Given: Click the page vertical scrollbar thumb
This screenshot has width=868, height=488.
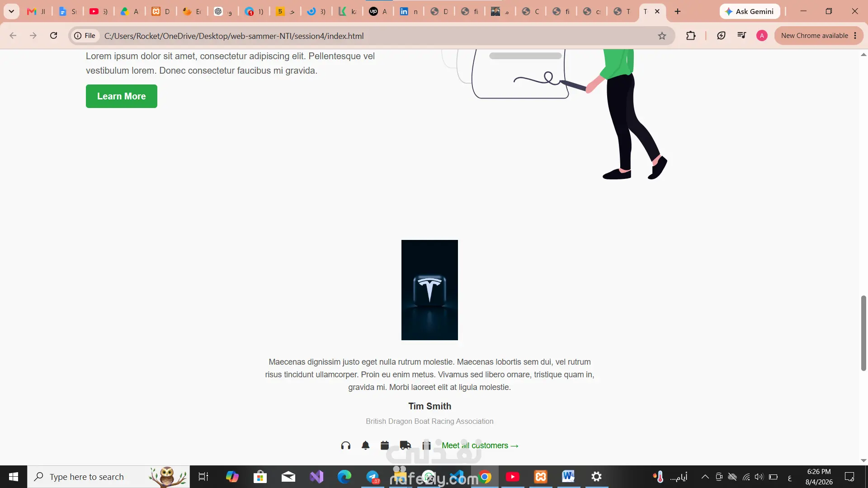Looking at the screenshot, I should 863,333.
